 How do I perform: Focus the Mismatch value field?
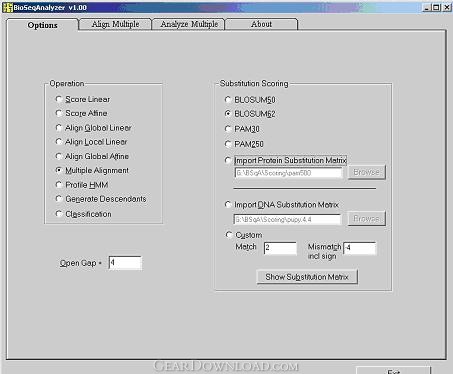[360, 248]
